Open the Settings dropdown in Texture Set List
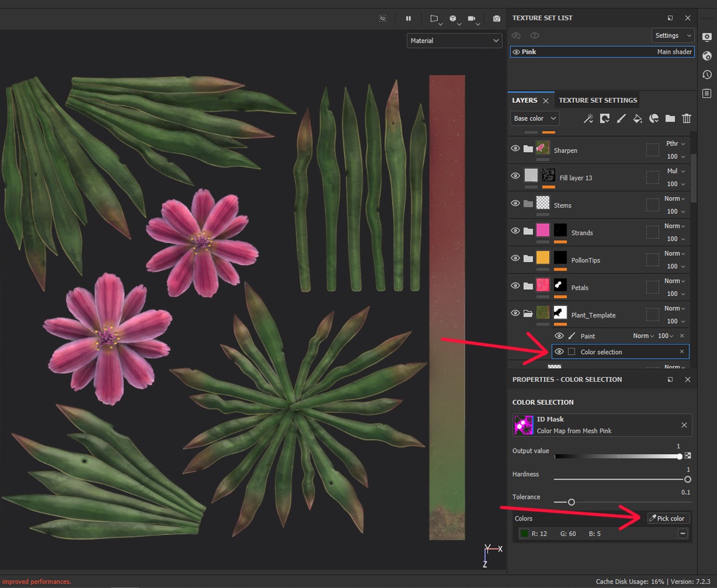This screenshot has width=717, height=588. 672,36
